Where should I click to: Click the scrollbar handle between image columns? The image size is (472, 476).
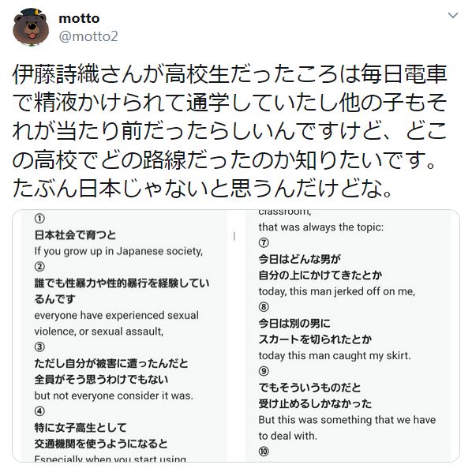[x=234, y=236]
